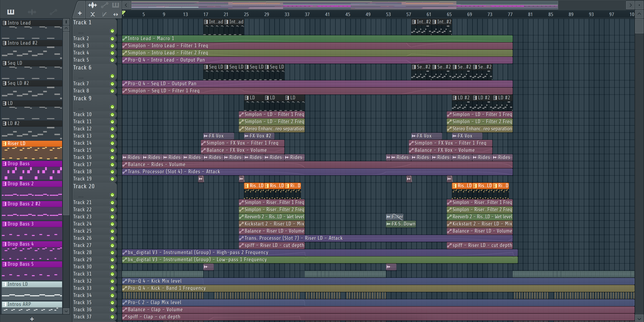Image resolution: width=644 pixels, height=322 pixels.
Task: Open clip menu of Pro-C 2 - Clap Mix level
Action: (125, 303)
